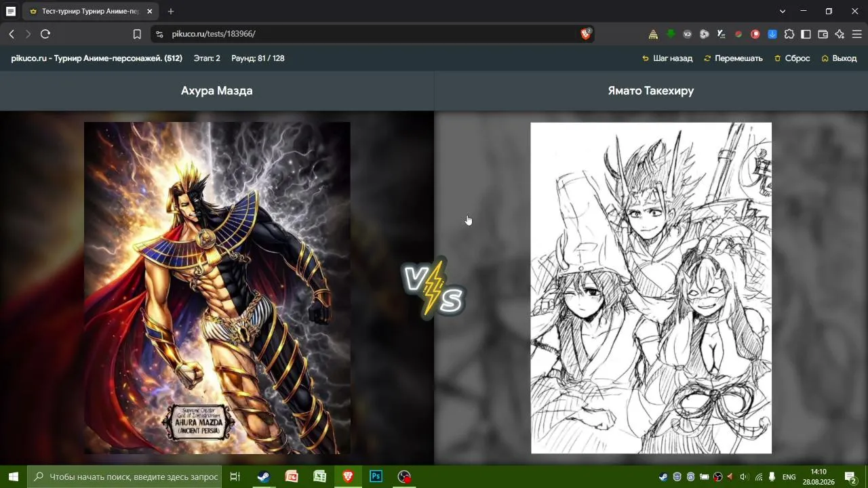This screenshot has width=868, height=488.
Task: Open the vertical tabs list icon
Action: (x=11, y=12)
